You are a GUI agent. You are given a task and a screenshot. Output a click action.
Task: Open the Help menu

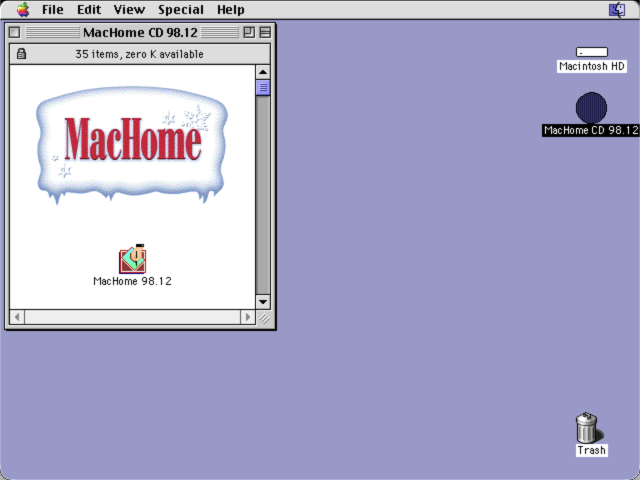point(231,9)
